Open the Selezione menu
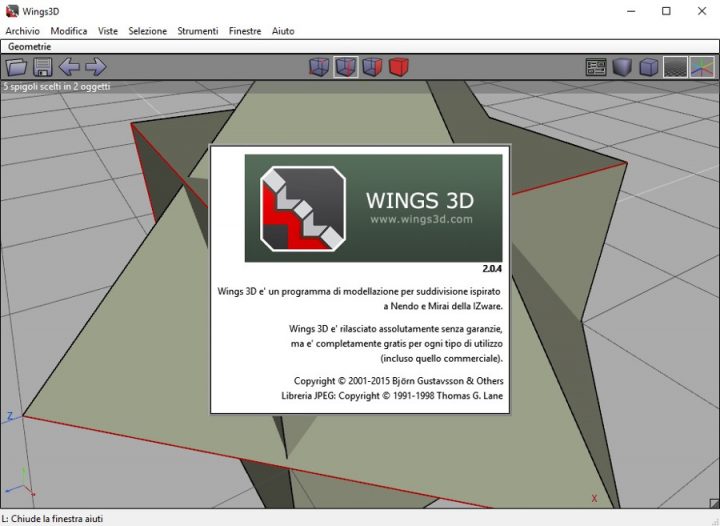The image size is (720, 526). click(148, 31)
